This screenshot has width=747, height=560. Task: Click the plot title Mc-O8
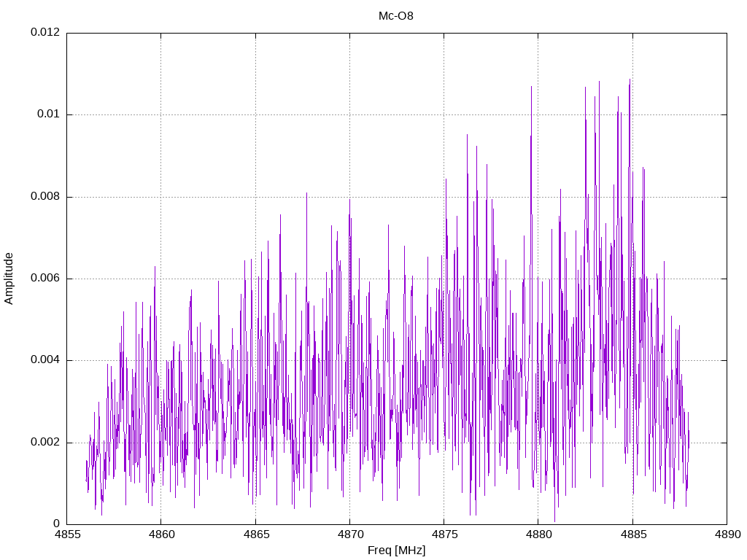(396, 16)
